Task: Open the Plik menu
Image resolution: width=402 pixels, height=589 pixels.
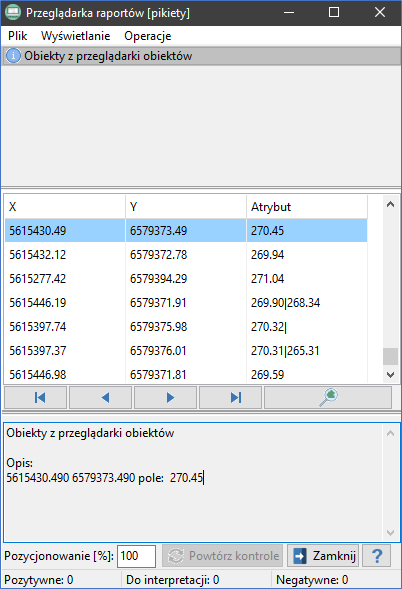Action: pos(17,36)
